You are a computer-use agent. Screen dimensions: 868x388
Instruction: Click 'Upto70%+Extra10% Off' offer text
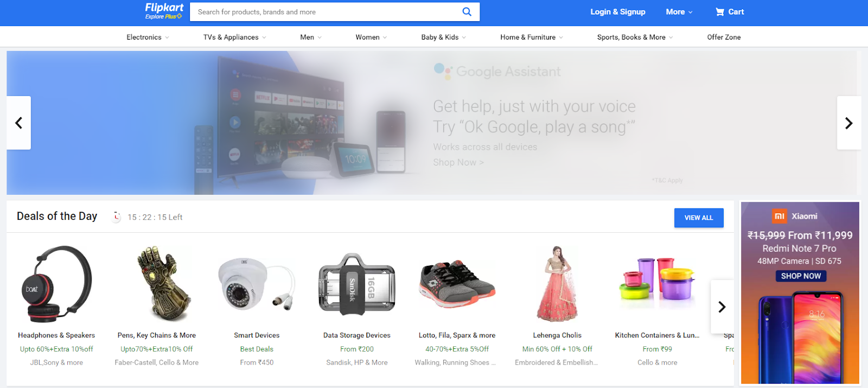(157, 349)
